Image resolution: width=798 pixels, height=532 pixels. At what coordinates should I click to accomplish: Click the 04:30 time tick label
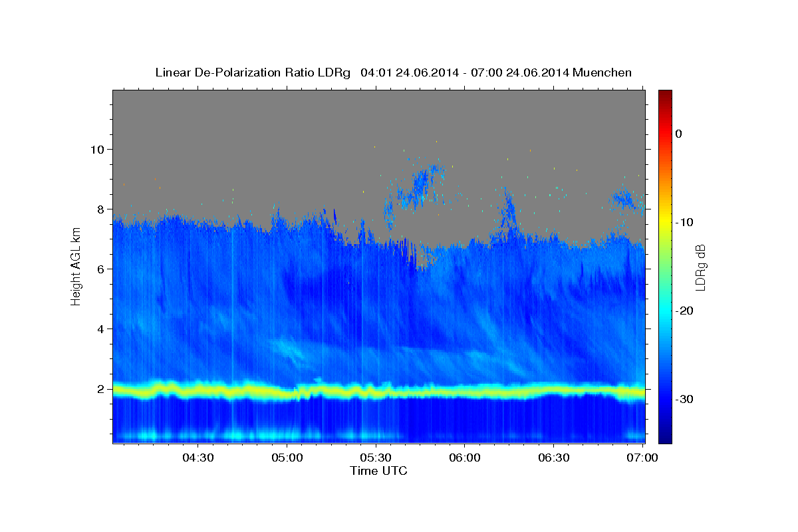click(198, 458)
